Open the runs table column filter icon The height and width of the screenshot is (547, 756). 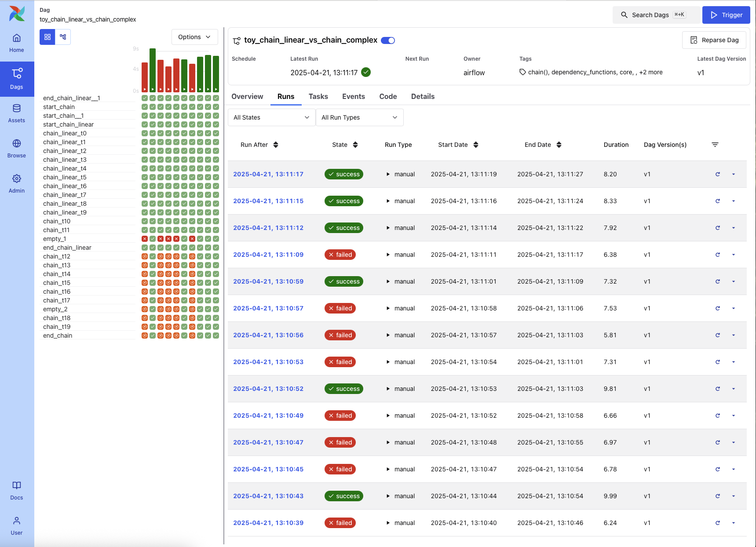coord(716,144)
